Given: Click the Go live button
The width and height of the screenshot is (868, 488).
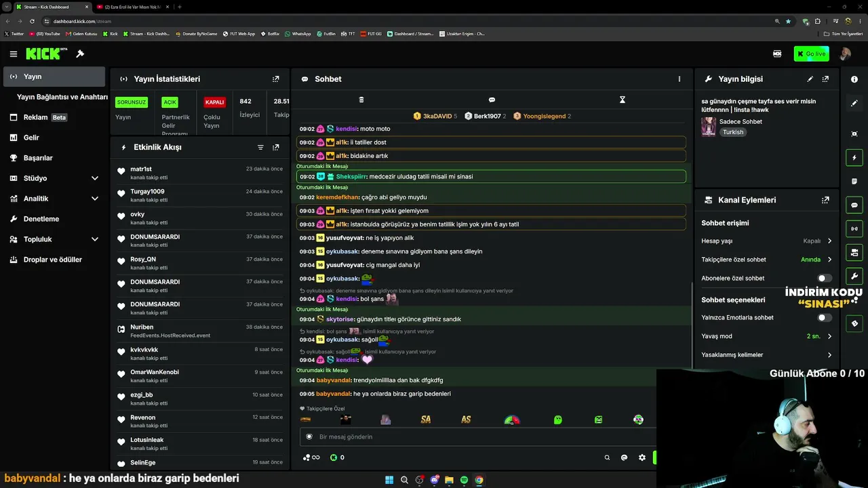Looking at the screenshot, I should point(811,54).
